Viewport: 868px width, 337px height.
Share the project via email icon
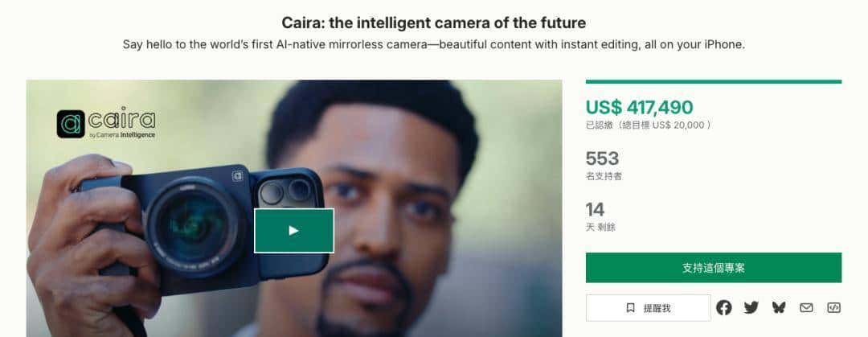pyautogui.click(x=806, y=307)
